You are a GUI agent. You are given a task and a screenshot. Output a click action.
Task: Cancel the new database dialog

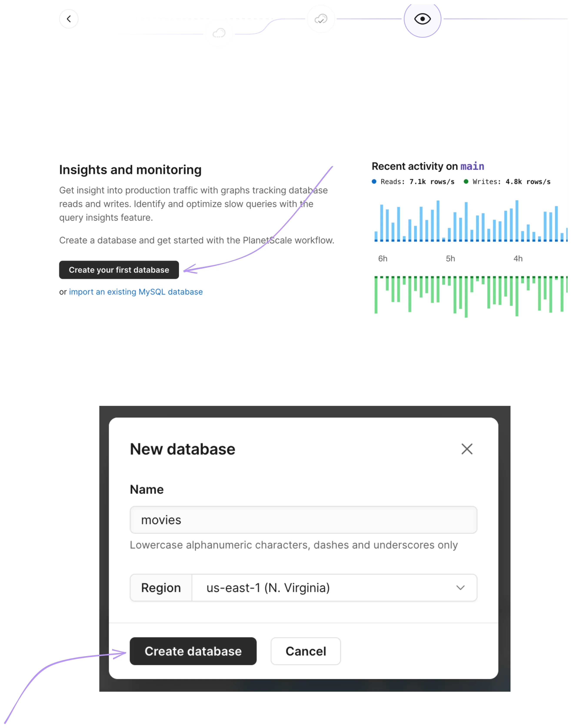pyautogui.click(x=306, y=651)
